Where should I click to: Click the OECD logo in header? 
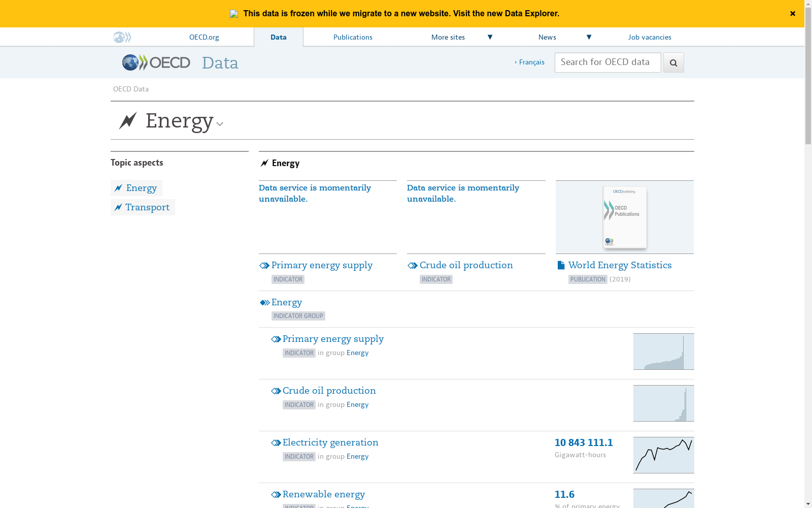pyautogui.click(x=156, y=62)
